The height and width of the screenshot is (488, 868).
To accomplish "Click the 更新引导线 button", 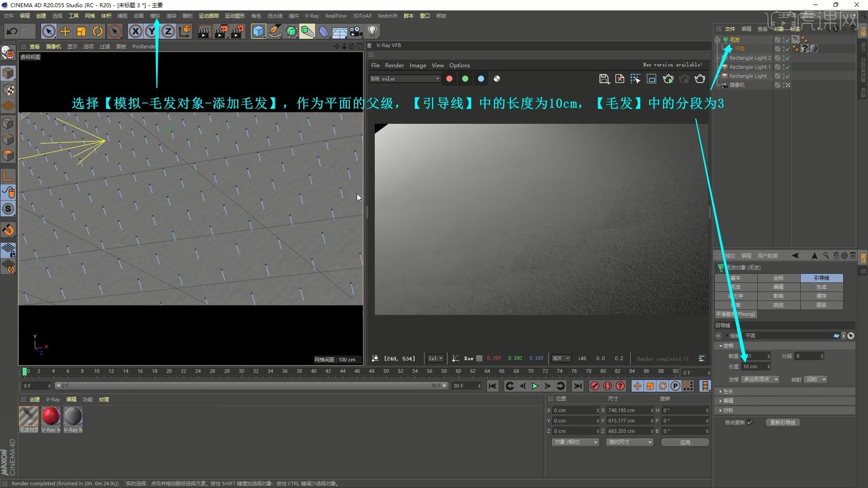I will pos(783,422).
